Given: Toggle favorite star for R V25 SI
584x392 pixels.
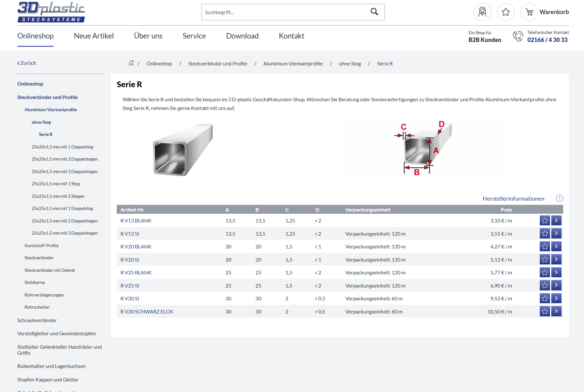Looking at the screenshot, I should [x=545, y=286].
